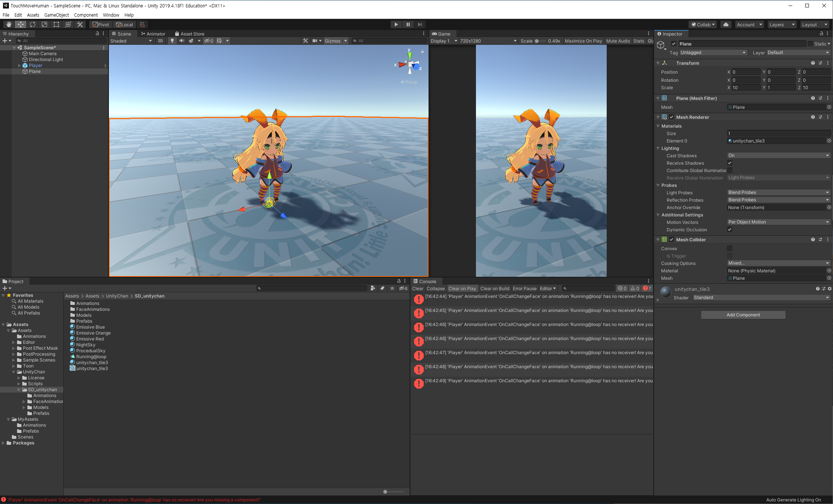Image resolution: width=833 pixels, height=504 pixels.
Task: Toggle 2D scene view mode
Action: pos(160,41)
